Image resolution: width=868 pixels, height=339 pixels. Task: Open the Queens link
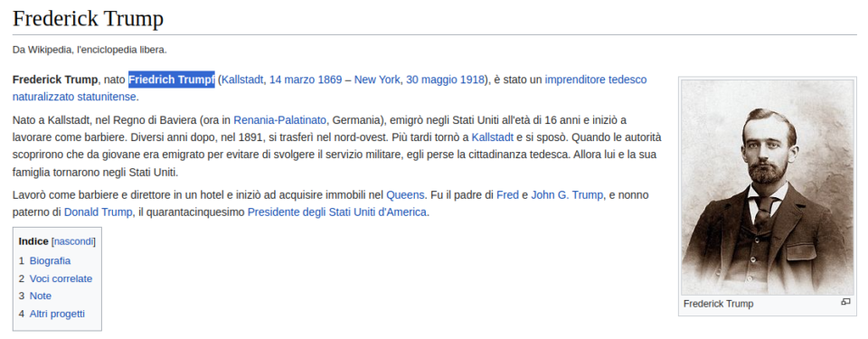tap(405, 195)
